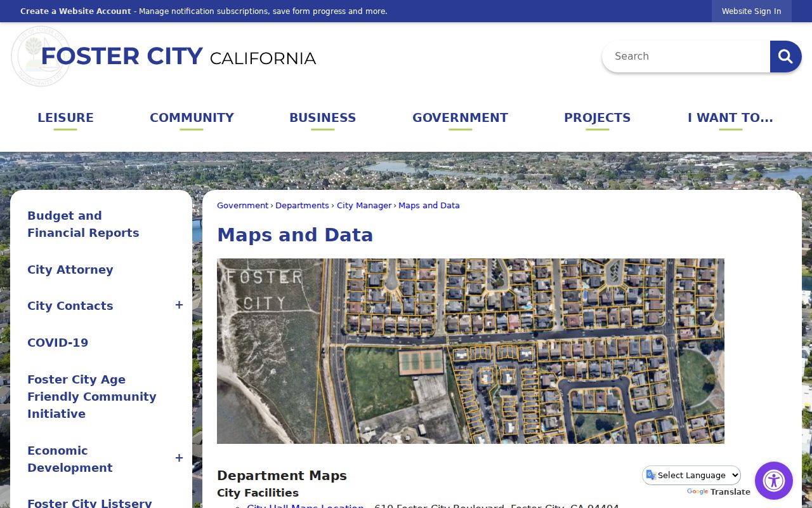Image resolution: width=812 pixels, height=508 pixels.
Task: Click the Foster City California site title
Action: click(x=178, y=57)
